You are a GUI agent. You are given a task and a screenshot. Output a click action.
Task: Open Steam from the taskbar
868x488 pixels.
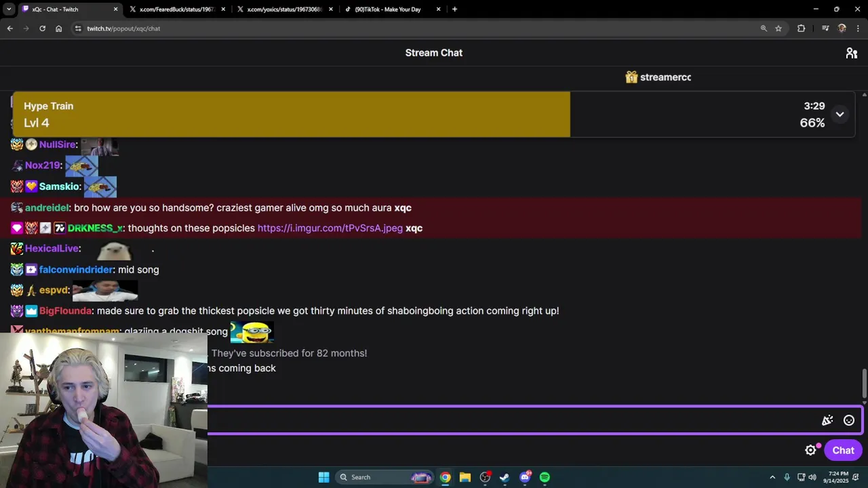pos(505,477)
